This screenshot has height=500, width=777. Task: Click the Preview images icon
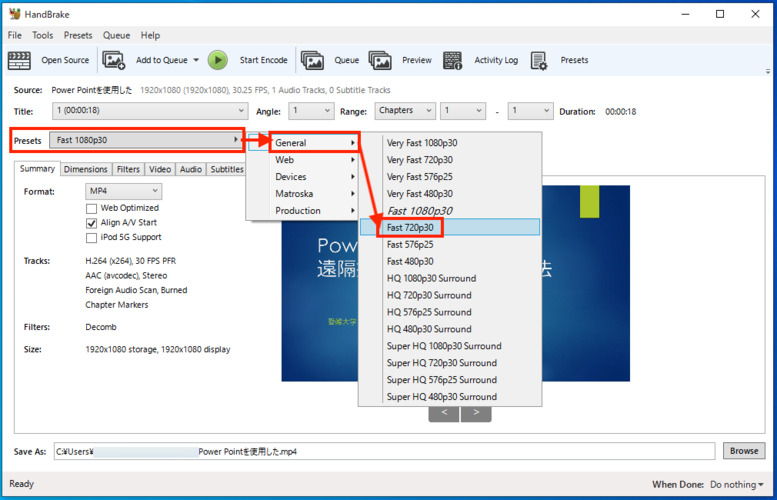(380, 60)
